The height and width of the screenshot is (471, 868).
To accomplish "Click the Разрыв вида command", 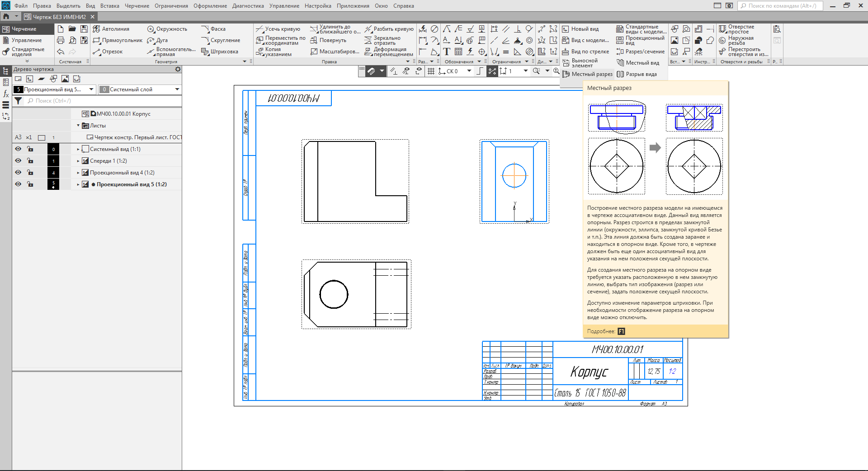I will (x=637, y=74).
